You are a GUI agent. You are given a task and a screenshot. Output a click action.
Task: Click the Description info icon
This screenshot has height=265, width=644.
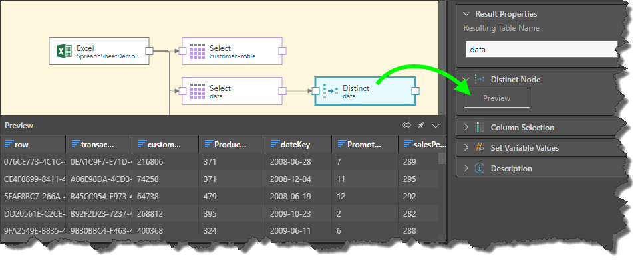coord(480,168)
